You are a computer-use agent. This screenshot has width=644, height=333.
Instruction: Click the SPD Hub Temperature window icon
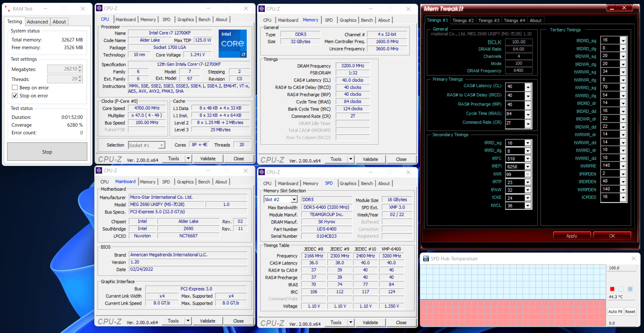coord(426,259)
